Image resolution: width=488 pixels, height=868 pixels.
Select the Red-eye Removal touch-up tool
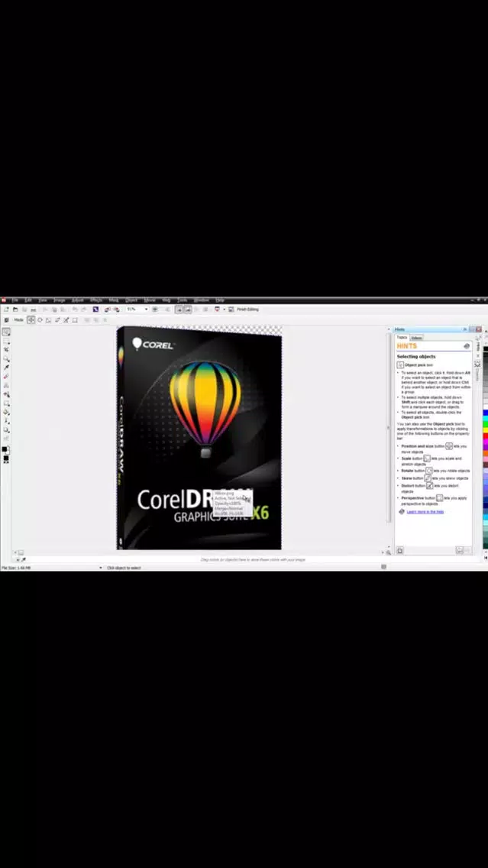(6, 394)
